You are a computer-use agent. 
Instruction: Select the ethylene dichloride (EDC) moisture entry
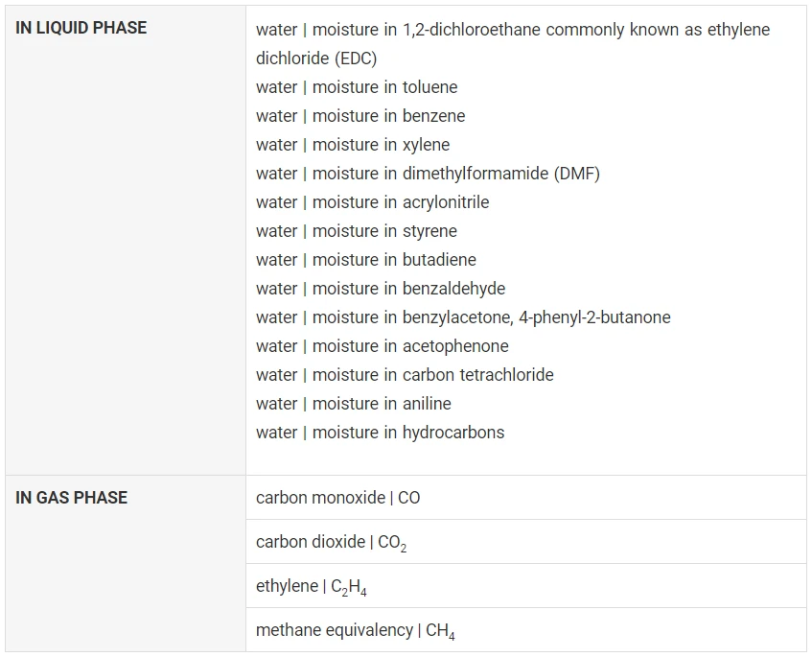coord(513,44)
